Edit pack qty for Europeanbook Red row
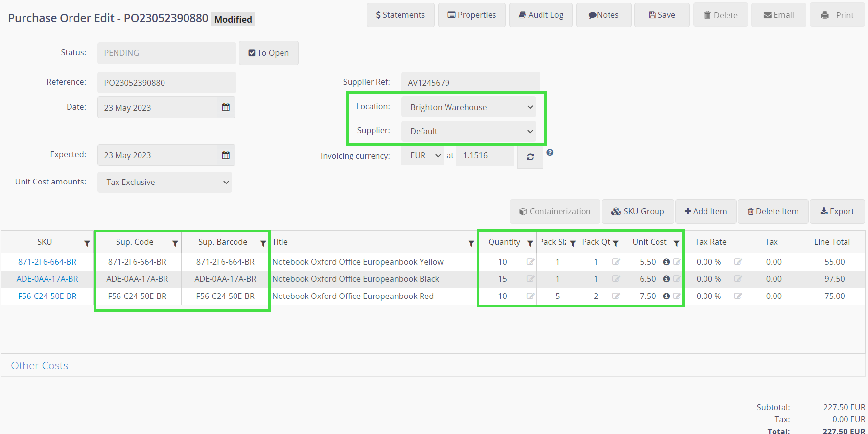The height and width of the screenshot is (434, 868). 616,296
